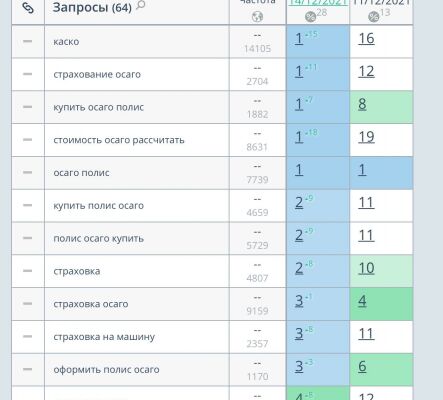Viewport: 443px width, 400px height.
Task: Click the percent icon in 11/12/2021 column
Action: (x=373, y=16)
